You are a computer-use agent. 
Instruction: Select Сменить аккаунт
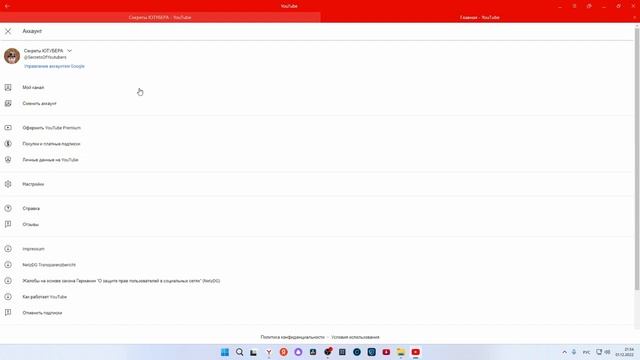[x=39, y=103]
